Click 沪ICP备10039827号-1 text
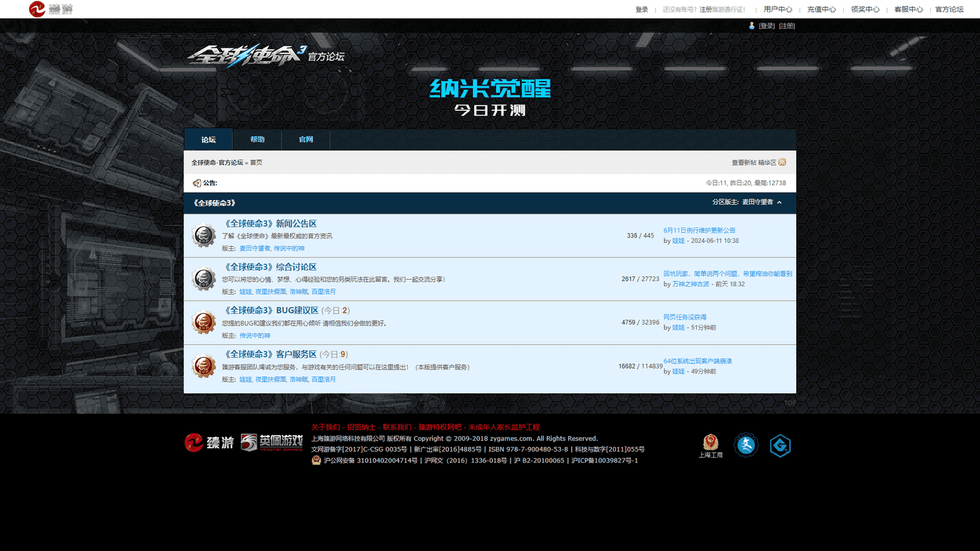This screenshot has height=551, width=980. (x=604, y=461)
